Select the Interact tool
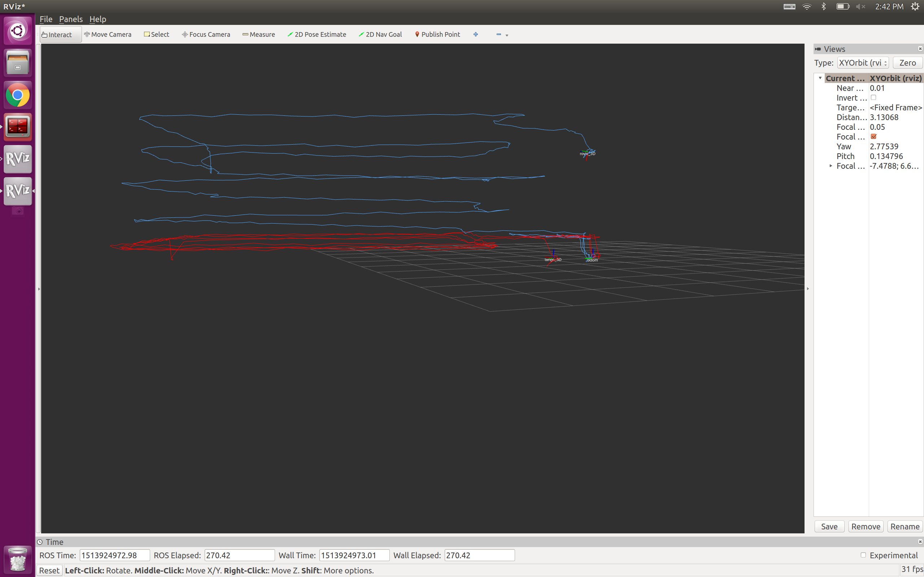924x577 pixels. (60, 34)
